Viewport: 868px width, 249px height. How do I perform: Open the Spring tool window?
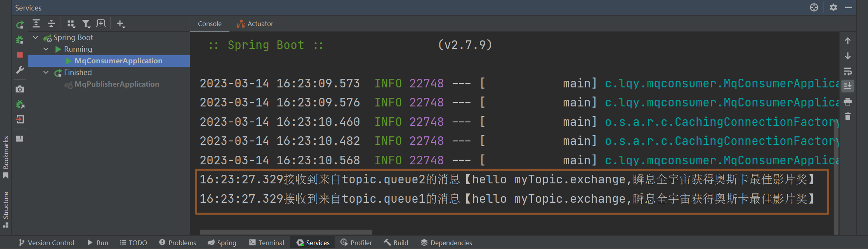[x=222, y=242]
